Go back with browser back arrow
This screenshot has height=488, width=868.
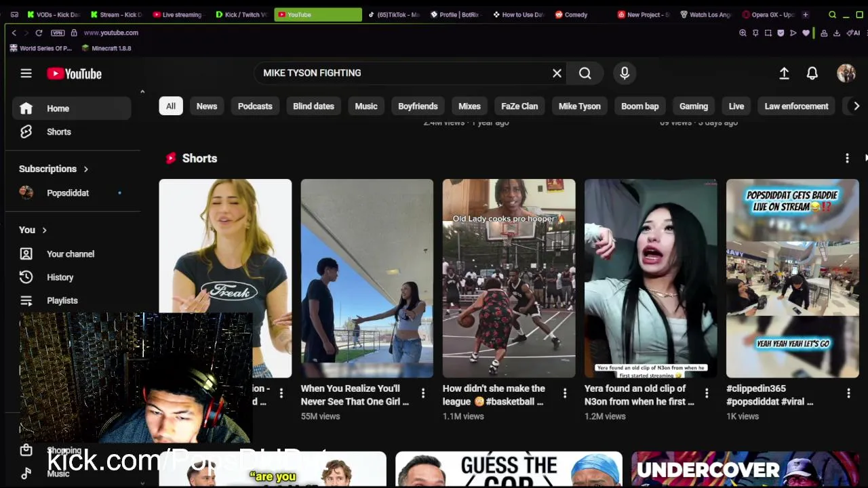14,33
